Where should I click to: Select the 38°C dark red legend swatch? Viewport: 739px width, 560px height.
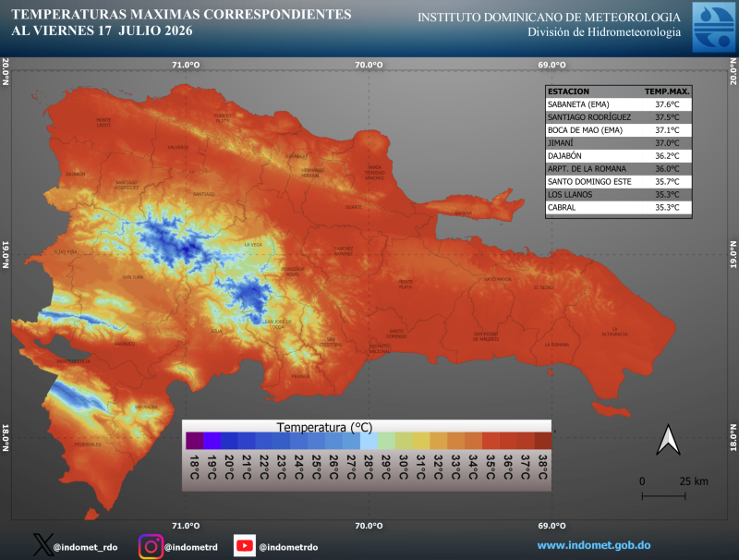point(543,441)
